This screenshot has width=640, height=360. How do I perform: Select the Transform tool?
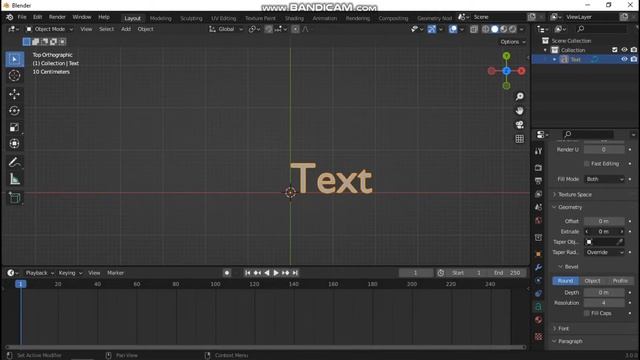click(x=15, y=144)
